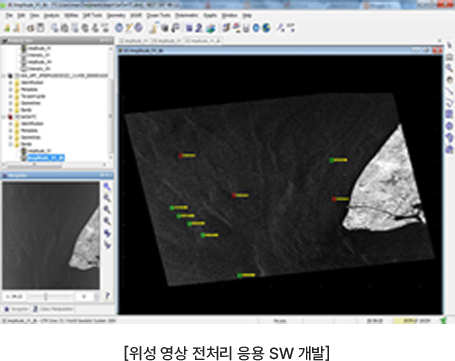Expand the Tie-point grids folder node
455x361 pixels.
pyautogui.click(x=10, y=96)
